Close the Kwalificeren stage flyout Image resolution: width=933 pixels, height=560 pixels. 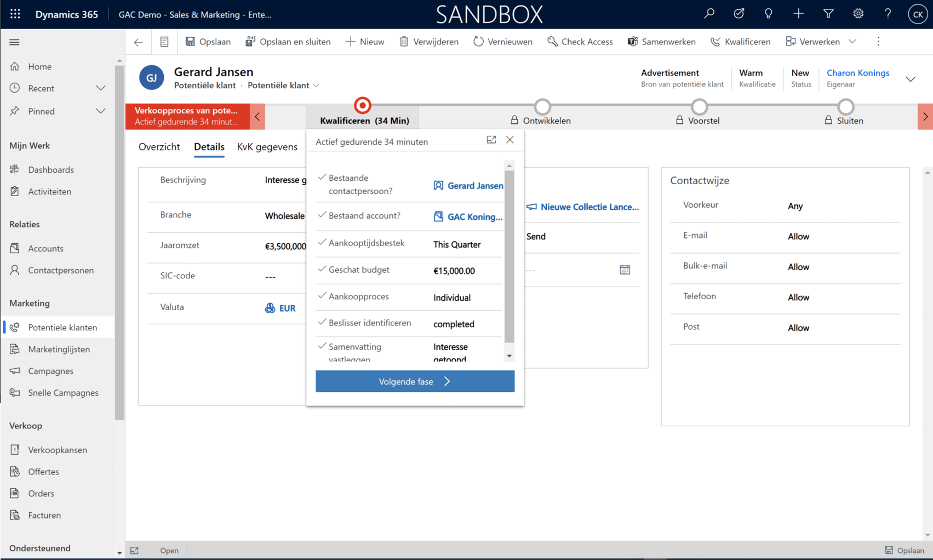click(x=510, y=140)
